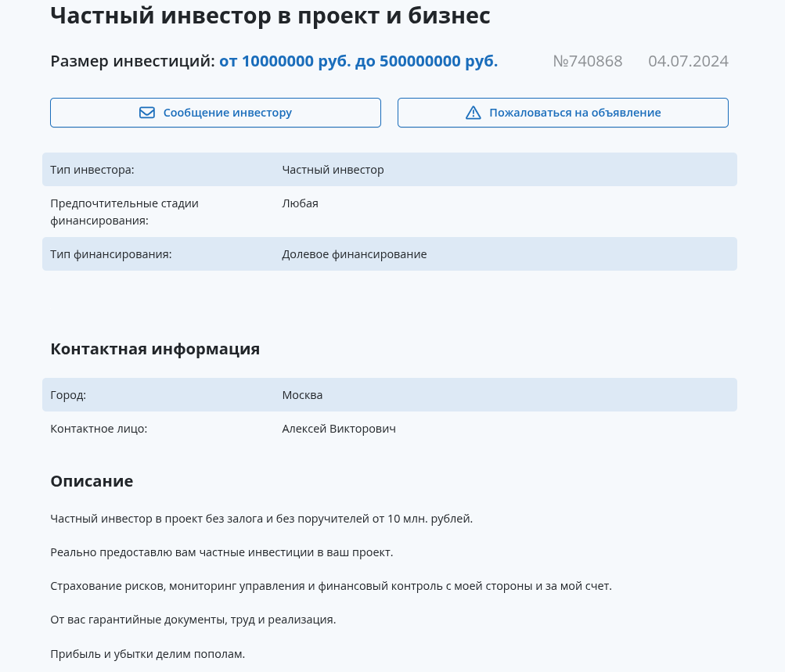Click the text 'Долевое финансирование'
This screenshot has height=672, width=785.
tap(354, 253)
